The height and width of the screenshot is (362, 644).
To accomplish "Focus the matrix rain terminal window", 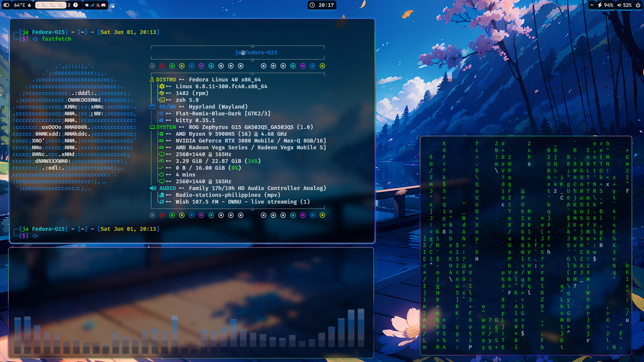I will pyautogui.click(x=526, y=245).
